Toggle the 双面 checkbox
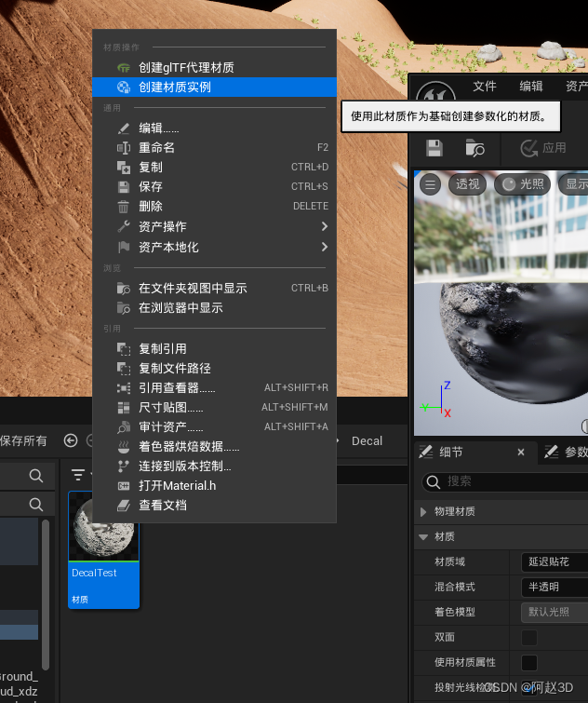 (529, 637)
